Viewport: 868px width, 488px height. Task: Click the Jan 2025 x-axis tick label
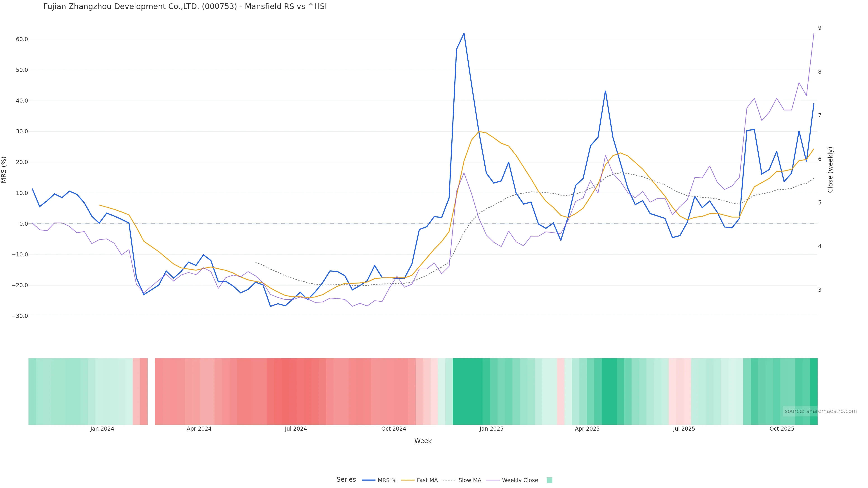pyautogui.click(x=491, y=429)
